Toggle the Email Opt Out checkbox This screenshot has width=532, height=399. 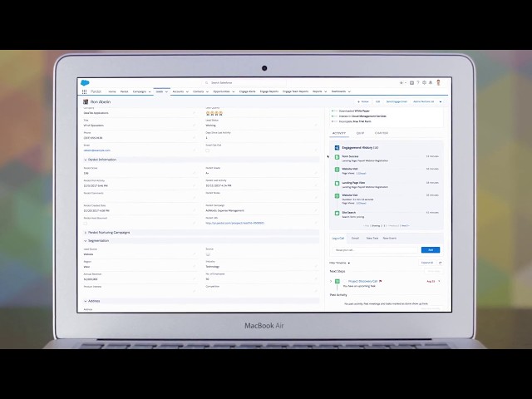(207, 150)
